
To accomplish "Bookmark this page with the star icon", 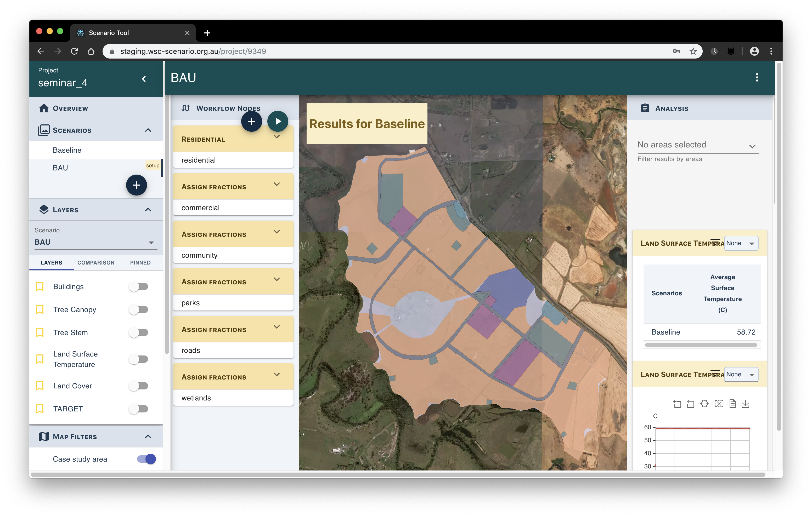I will (693, 51).
